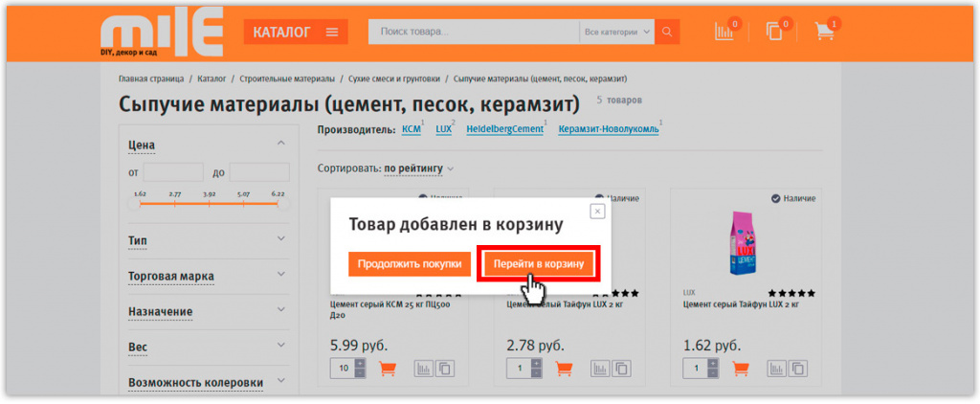980x404 pixels.
Task: Increase quantity for the 1.62 руб. product
Action: [713, 364]
